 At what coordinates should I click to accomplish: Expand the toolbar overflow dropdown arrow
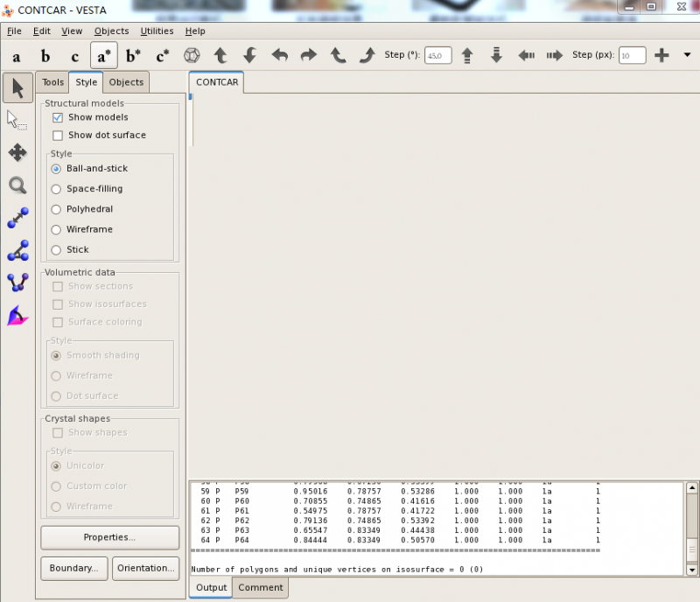coord(687,55)
